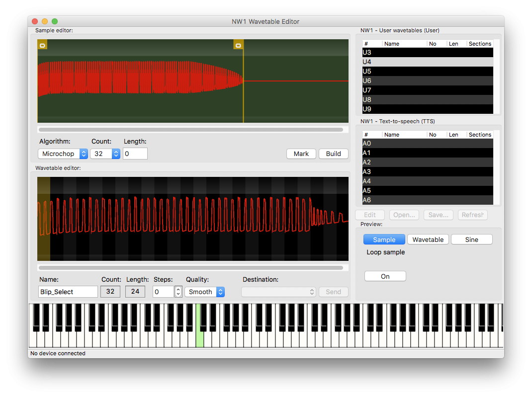Viewport: 532px width, 398px height.
Task: Select user wavetable row U7
Action: point(428,90)
